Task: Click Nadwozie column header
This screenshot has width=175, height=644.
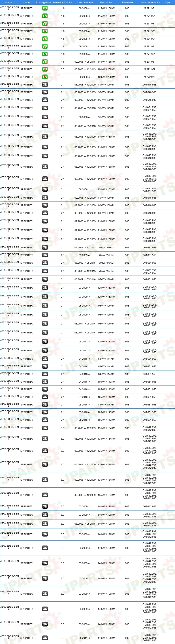Action: point(127,2)
